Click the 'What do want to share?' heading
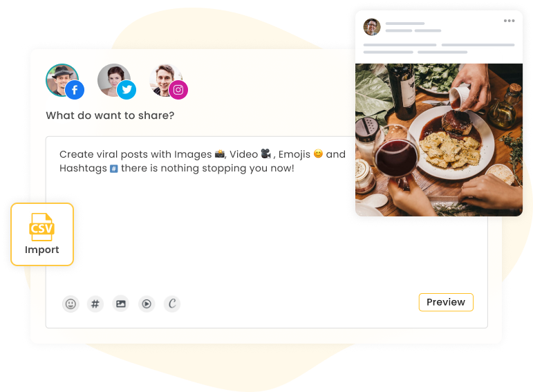Image resolution: width=533 pixels, height=392 pixels. [x=110, y=115]
